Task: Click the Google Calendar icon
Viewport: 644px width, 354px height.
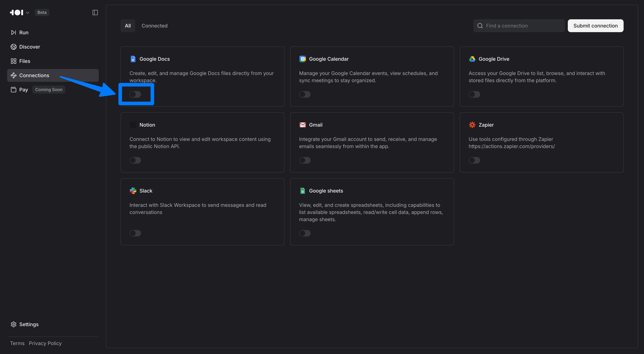Action: point(303,59)
